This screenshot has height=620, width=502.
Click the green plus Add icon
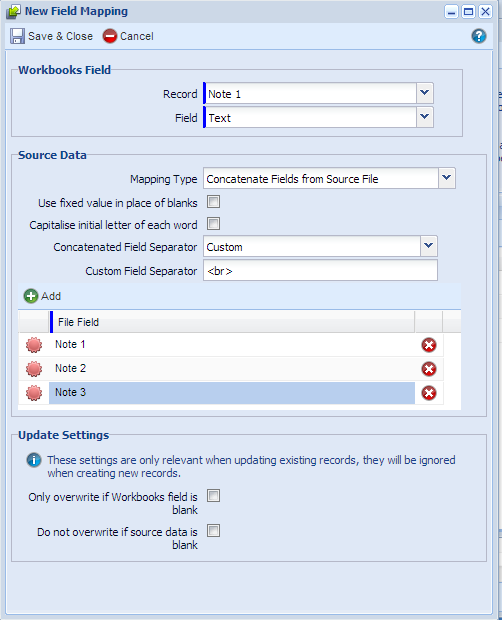click(x=31, y=296)
